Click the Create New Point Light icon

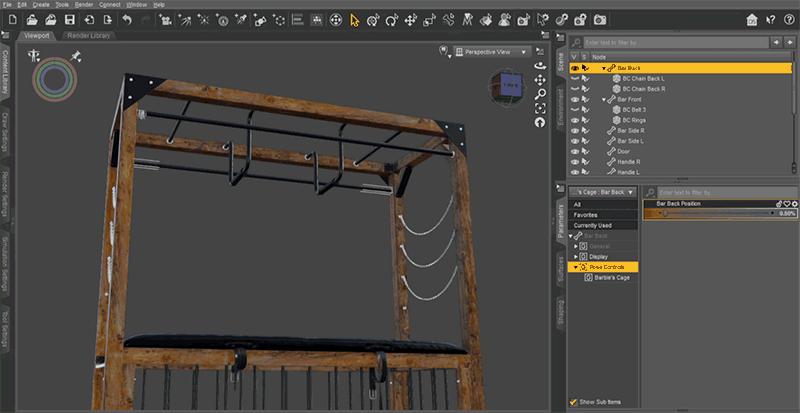click(x=203, y=20)
